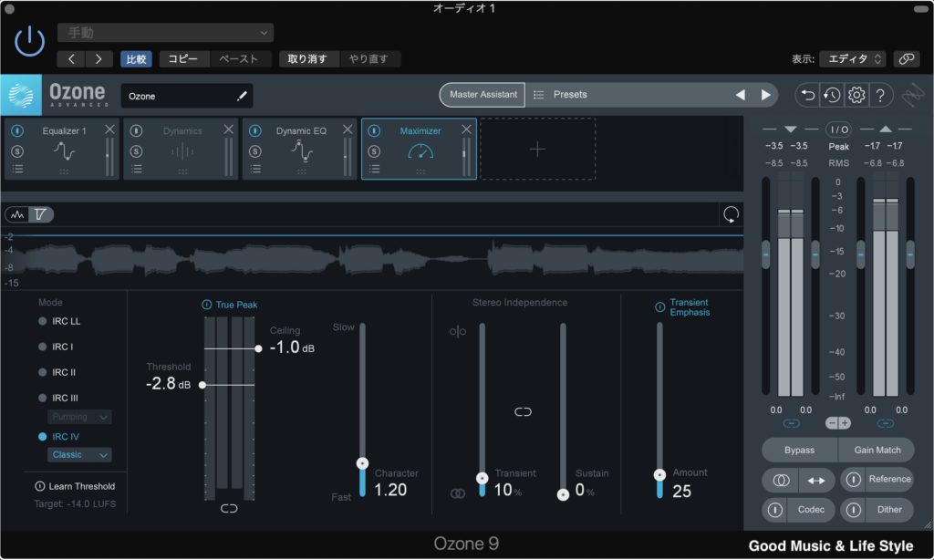Screen dimensions: 934x560
Task: Open Maximizer module preset list icon
Action: (x=374, y=170)
